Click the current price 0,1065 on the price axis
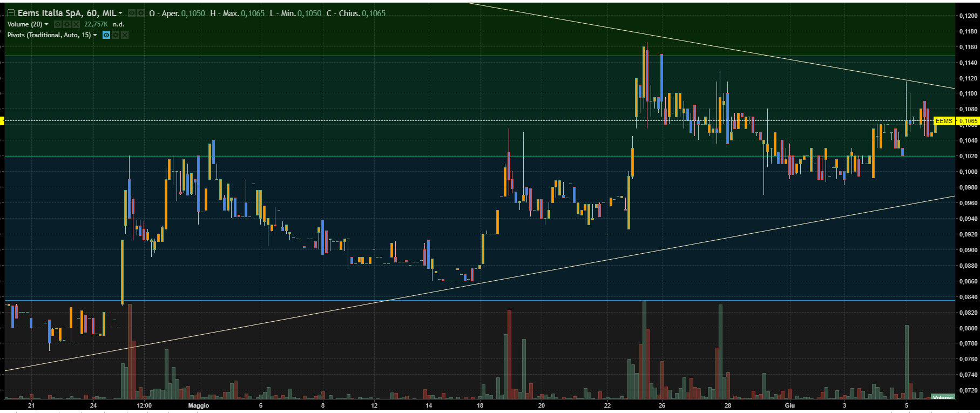This screenshot has height=413, width=980. [x=968, y=121]
